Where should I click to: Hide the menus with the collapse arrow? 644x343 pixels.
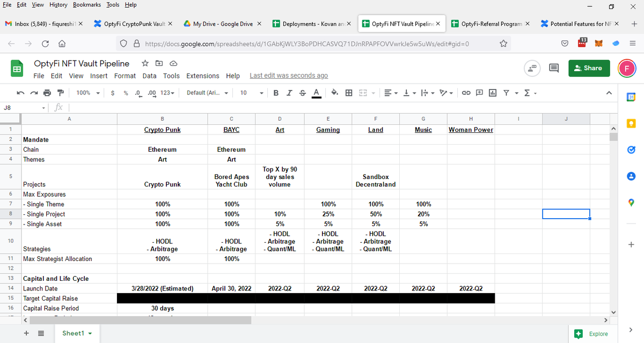click(x=609, y=93)
